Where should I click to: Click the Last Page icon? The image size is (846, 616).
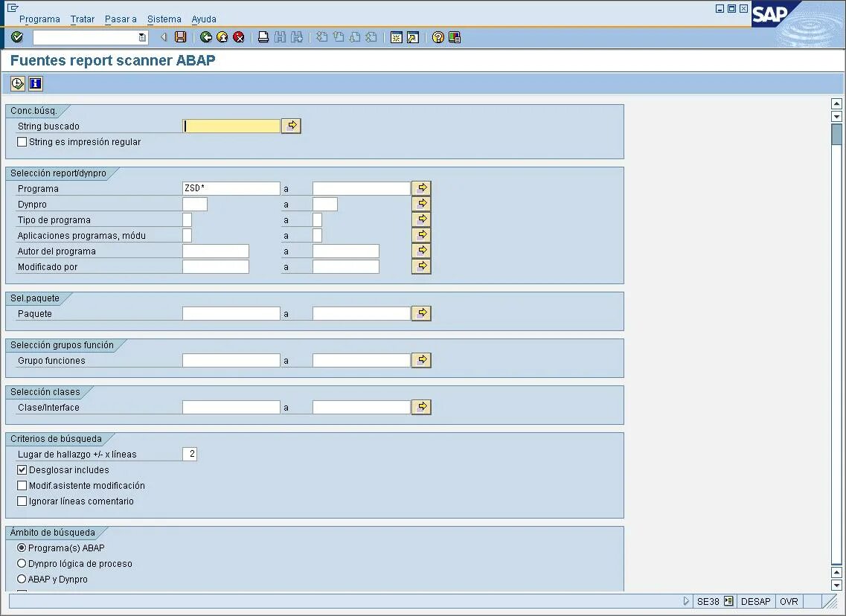pyautogui.click(x=371, y=37)
